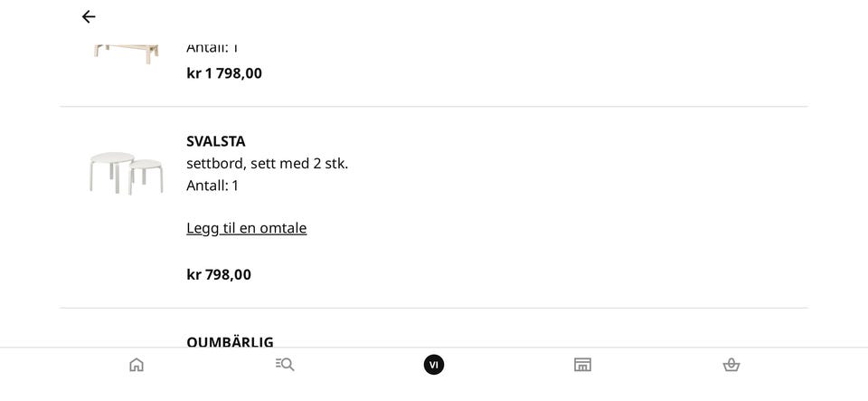Go back using the arrow icon
The height and width of the screenshot is (401, 868).
pos(89,17)
